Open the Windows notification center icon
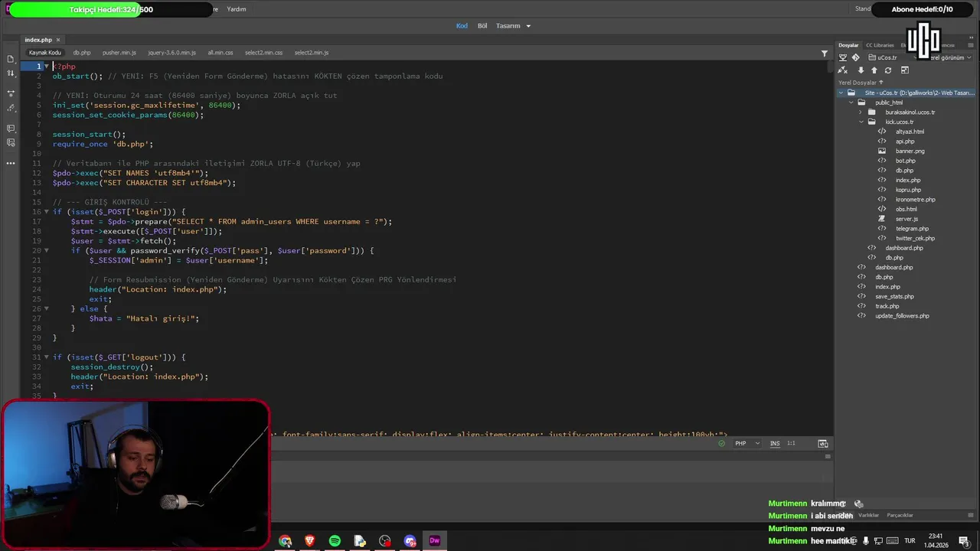Image resolution: width=980 pixels, height=551 pixels. [x=964, y=541]
